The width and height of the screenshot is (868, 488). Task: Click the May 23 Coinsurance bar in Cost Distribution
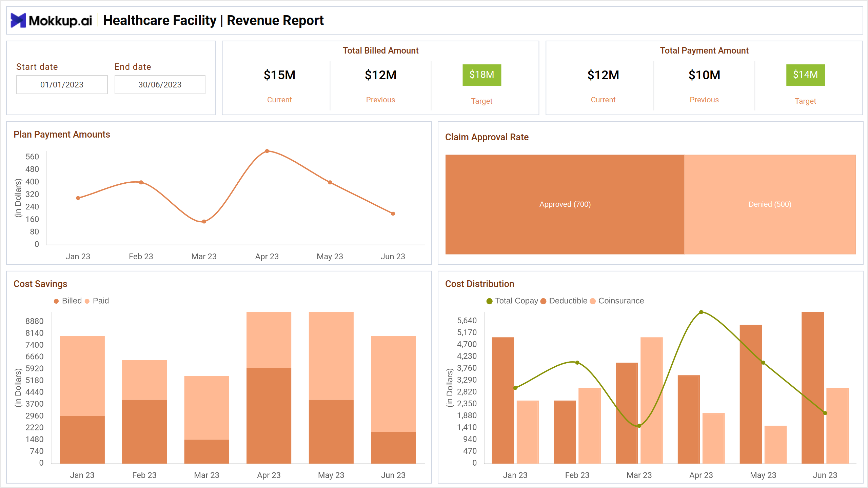(776, 445)
